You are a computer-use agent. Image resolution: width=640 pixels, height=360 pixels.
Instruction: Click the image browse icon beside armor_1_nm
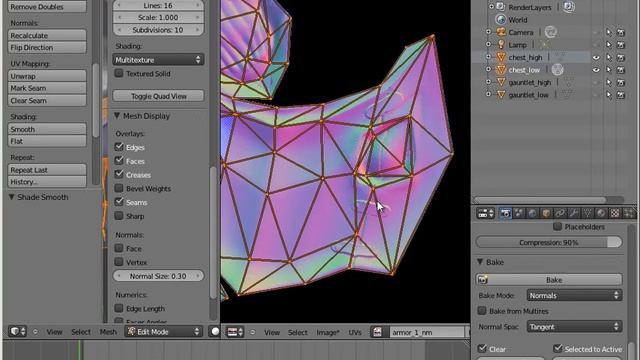coord(378,332)
